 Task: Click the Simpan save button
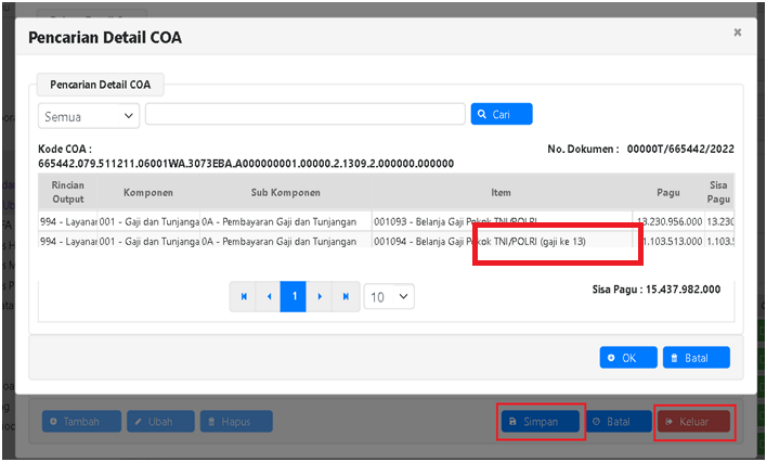[x=540, y=422]
